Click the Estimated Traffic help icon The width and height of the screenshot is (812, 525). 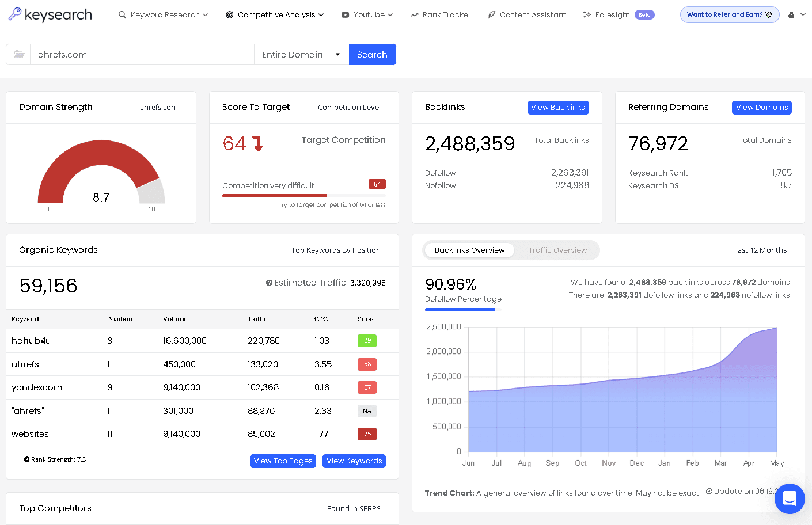click(269, 283)
